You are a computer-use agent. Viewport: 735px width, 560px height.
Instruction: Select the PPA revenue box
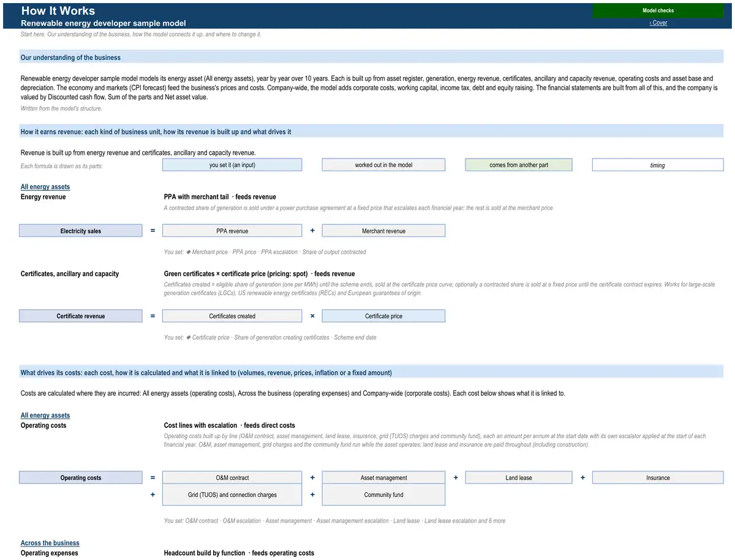click(x=232, y=231)
